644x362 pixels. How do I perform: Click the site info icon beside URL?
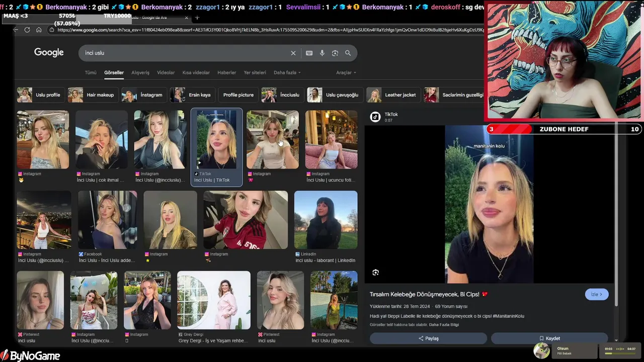51,30
